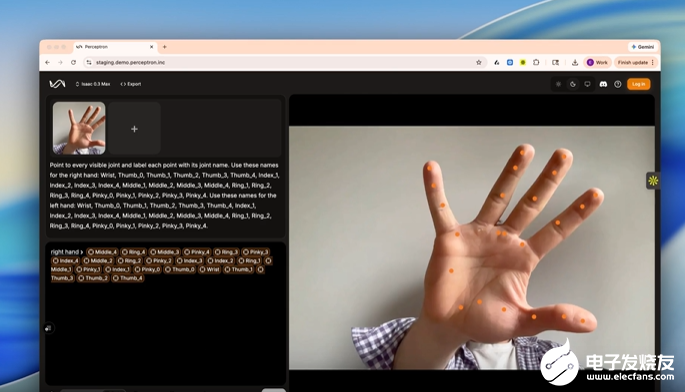Select the uploaded hand image thumbnail
Image resolution: width=685 pixels, height=392 pixels.
pos(79,128)
